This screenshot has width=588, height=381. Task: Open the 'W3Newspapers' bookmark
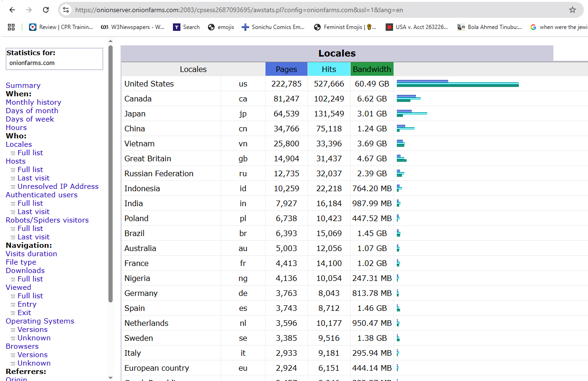tap(133, 27)
